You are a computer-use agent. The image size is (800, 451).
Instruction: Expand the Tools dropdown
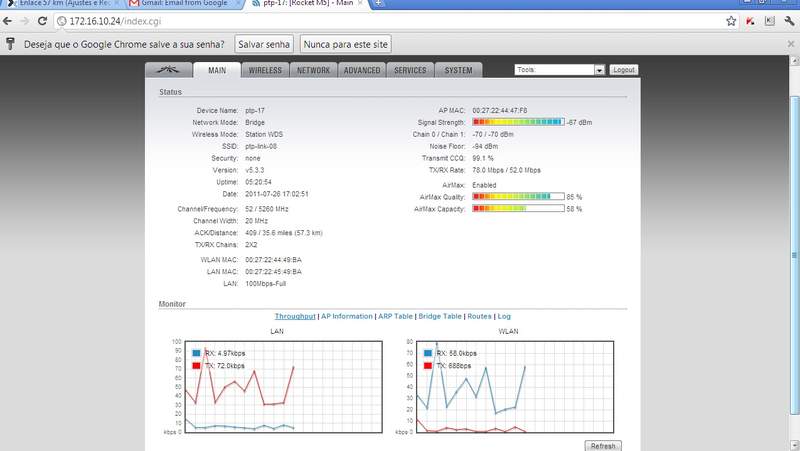click(560, 70)
